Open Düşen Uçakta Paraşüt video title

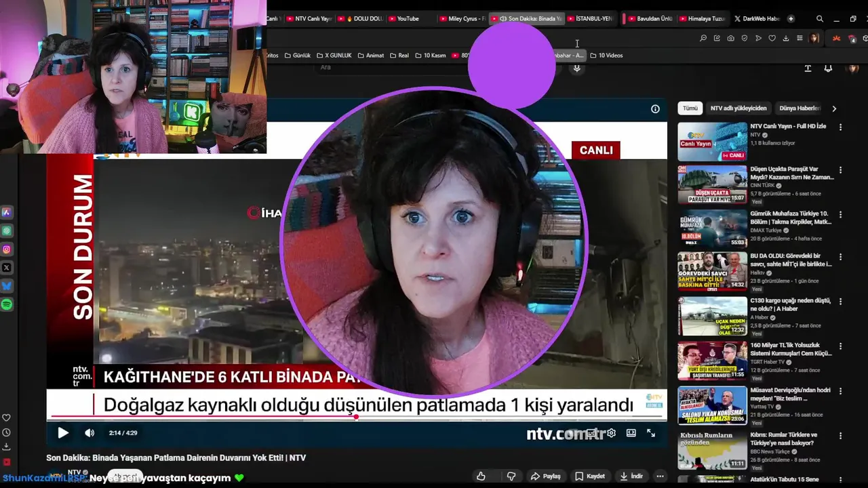791,173
